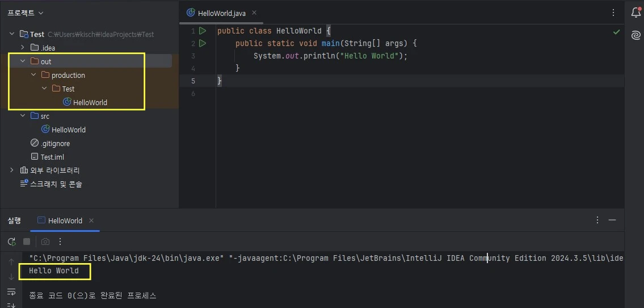This screenshot has height=308, width=644.
Task: Click 종료 코드 0 process message
Action: pos(93,295)
